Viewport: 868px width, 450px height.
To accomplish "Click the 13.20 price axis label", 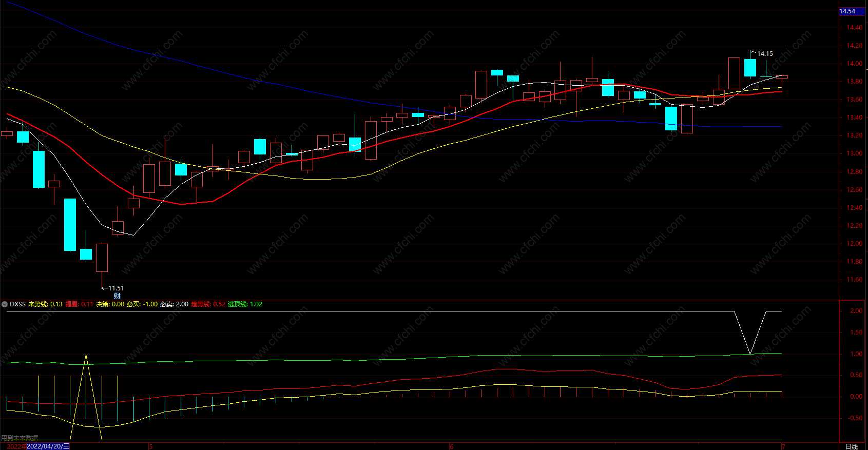I will (x=855, y=135).
